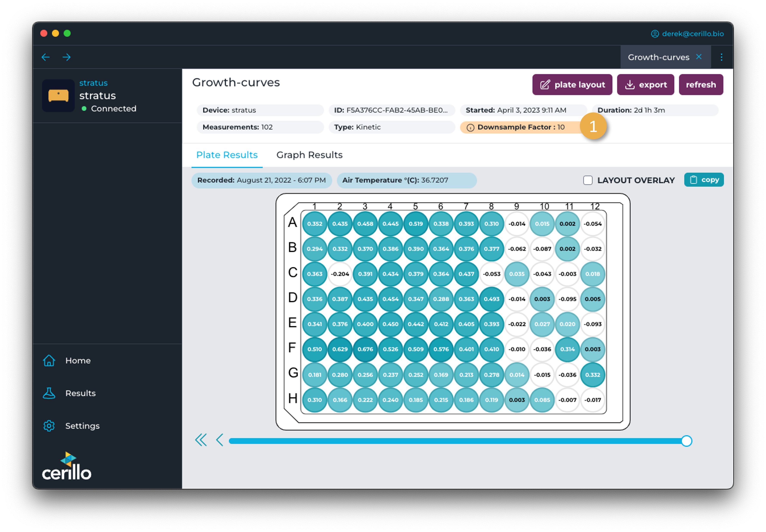Close the Growth-curves tab
Screen dimensions: 766x532
(699, 57)
